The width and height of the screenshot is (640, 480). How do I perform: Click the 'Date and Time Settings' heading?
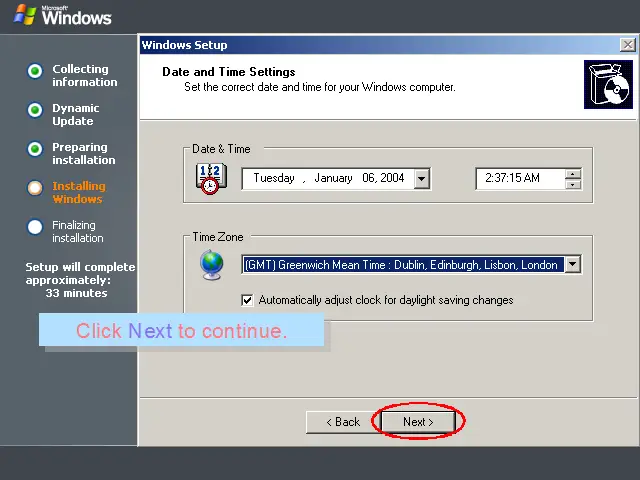(229, 72)
